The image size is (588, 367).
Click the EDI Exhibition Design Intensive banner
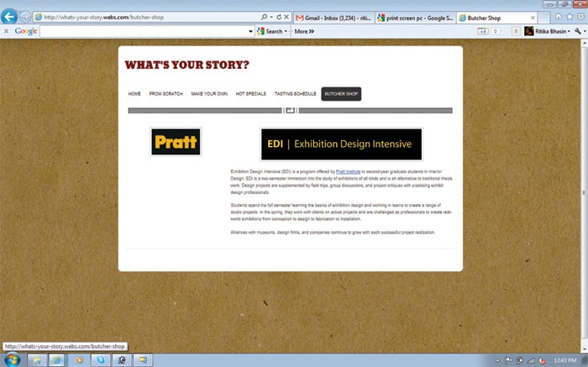coord(341,144)
